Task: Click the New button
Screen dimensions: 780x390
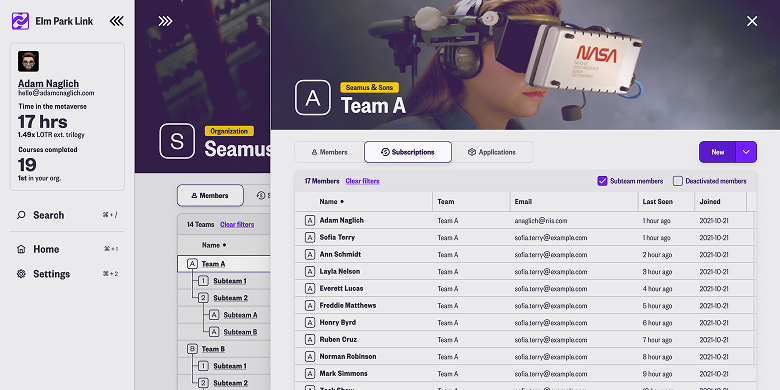Action: 717,152
